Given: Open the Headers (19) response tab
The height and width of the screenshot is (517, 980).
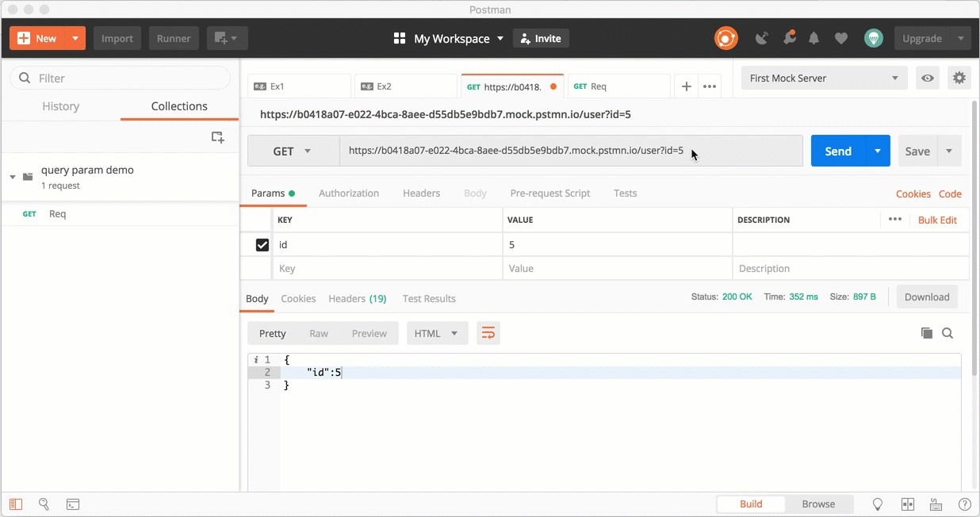Looking at the screenshot, I should click(357, 299).
